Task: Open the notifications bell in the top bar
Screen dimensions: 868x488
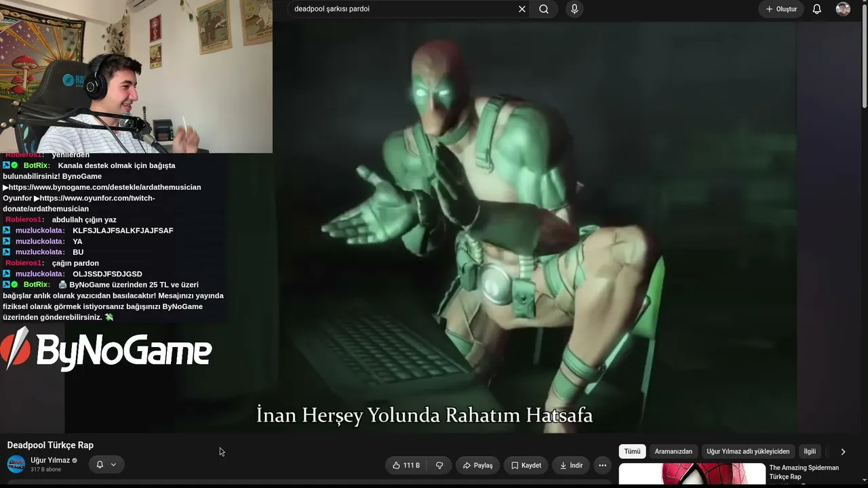Action: (817, 9)
